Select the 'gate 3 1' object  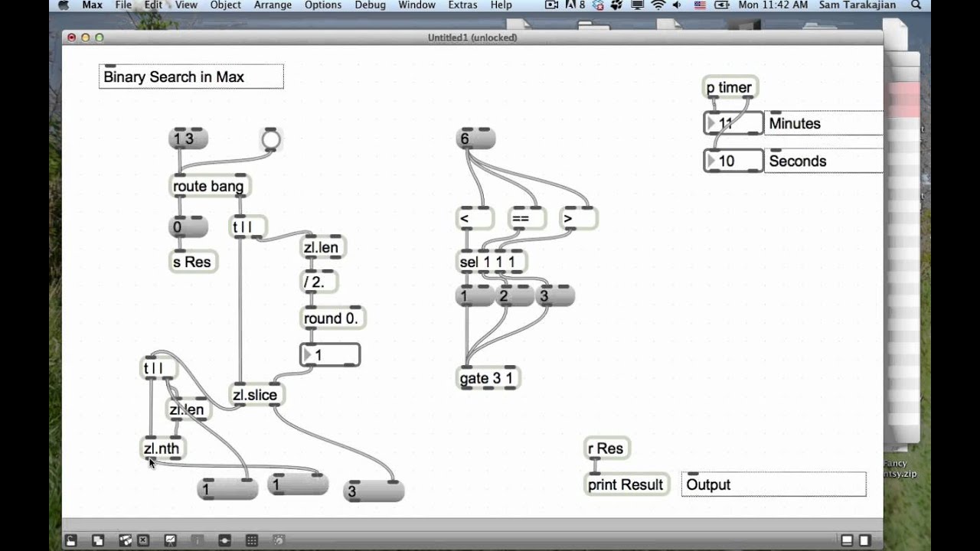click(x=488, y=378)
